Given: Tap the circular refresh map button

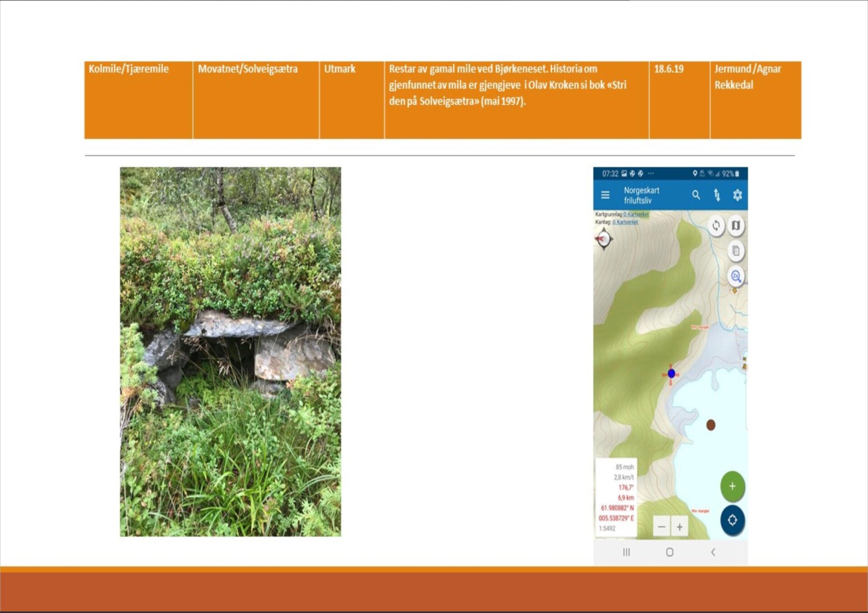Looking at the screenshot, I should [716, 225].
